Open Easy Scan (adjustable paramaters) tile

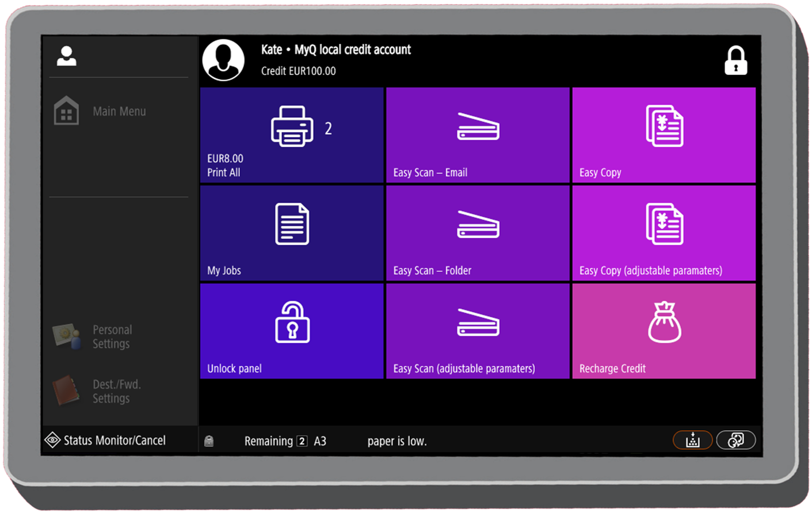coord(478,331)
